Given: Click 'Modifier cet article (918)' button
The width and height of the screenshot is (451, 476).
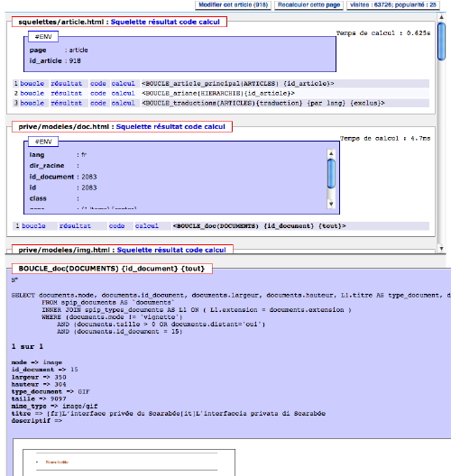Looking at the screenshot, I should tap(234, 5).
